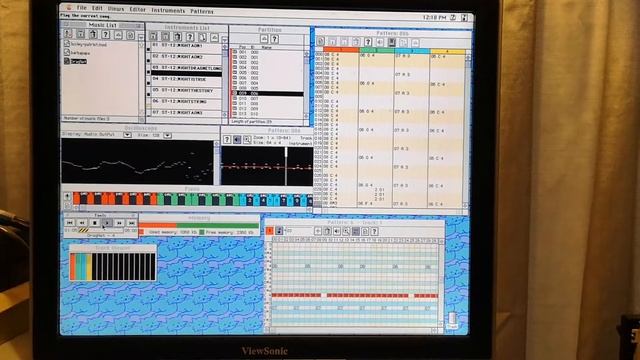Open the small arrow menu in Instruments List toolbar
640x360 pixels.
224,40
